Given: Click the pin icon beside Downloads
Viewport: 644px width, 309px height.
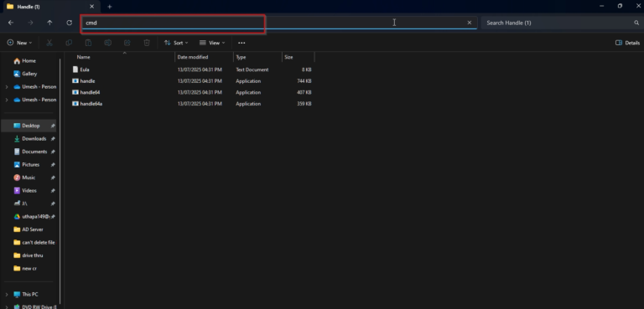Looking at the screenshot, I should coord(53,139).
